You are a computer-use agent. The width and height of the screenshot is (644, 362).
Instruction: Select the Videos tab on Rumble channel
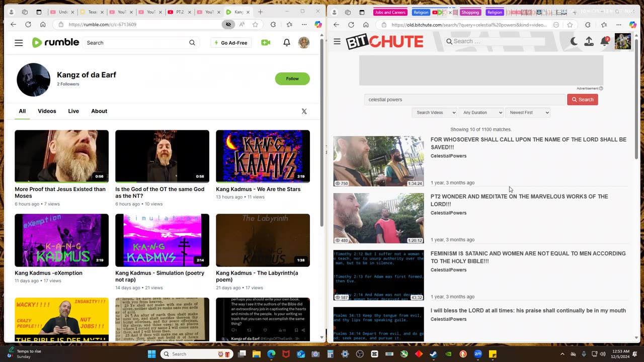click(47, 111)
